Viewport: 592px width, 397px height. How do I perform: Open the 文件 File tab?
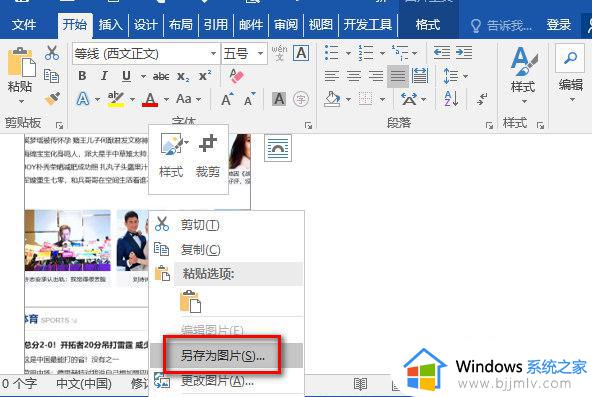point(24,25)
